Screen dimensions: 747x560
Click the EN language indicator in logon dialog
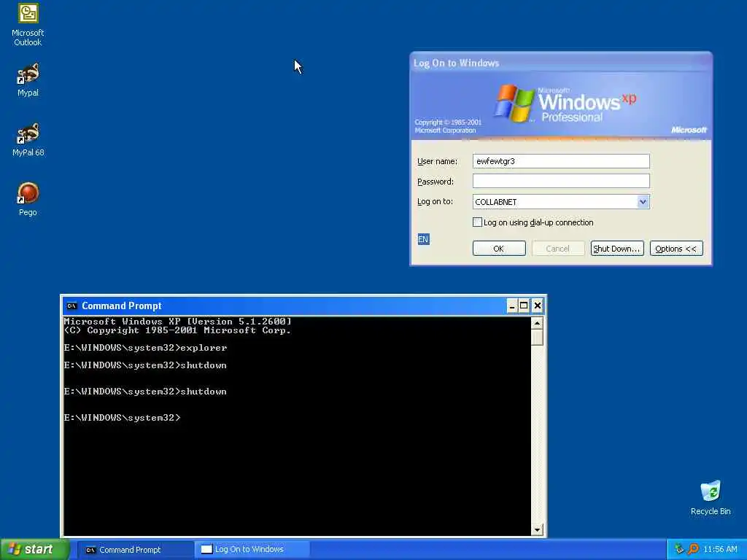423,239
